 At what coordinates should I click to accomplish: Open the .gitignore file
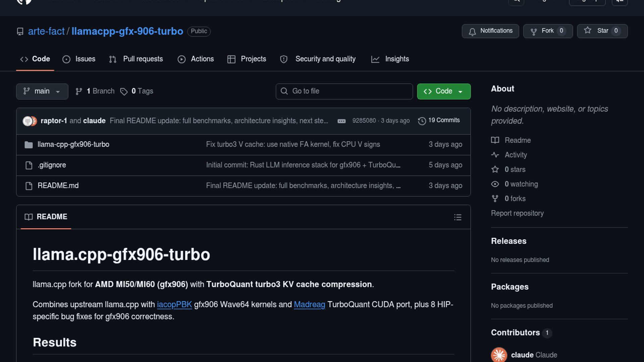[52, 165]
